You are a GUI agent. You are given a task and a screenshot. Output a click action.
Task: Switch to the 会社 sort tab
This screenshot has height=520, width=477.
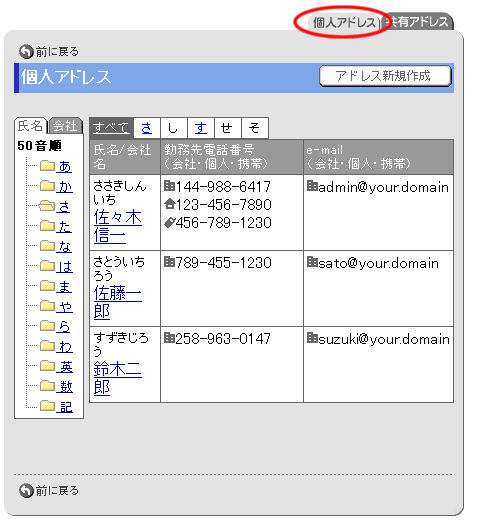point(65,126)
